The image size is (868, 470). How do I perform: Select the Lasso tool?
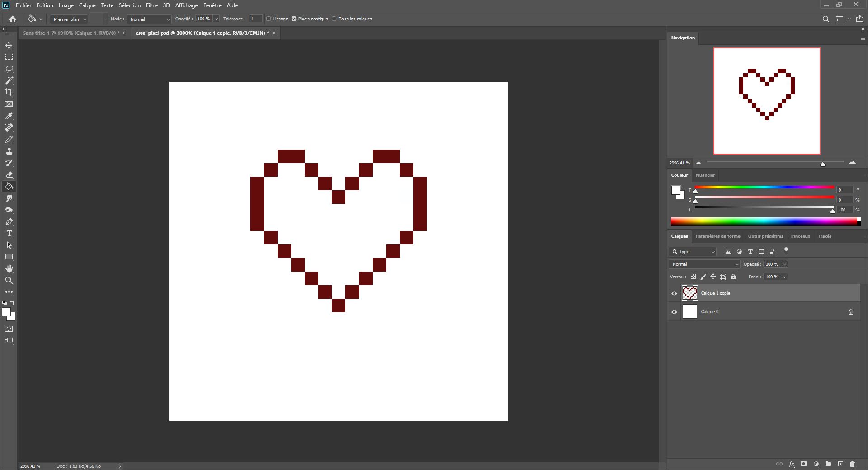pyautogui.click(x=9, y=69)
